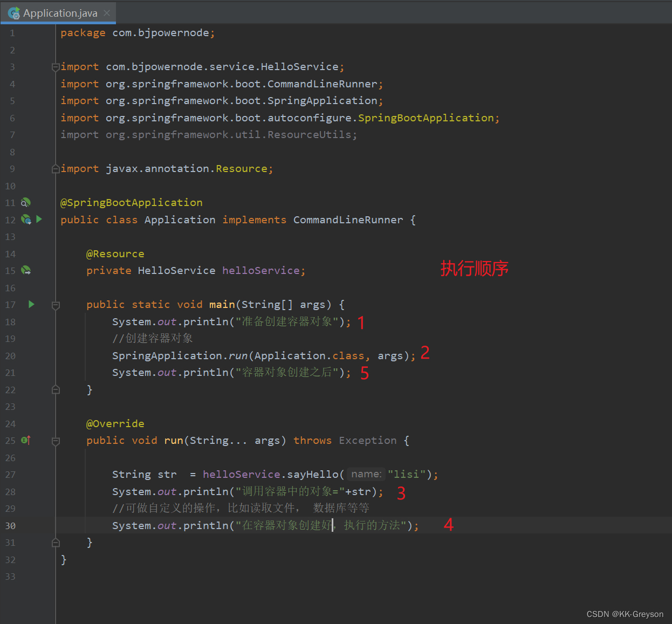The image size is (672, 624).
Task: Click injected bean gutter icon on line 15
Action: coord(25,270)
